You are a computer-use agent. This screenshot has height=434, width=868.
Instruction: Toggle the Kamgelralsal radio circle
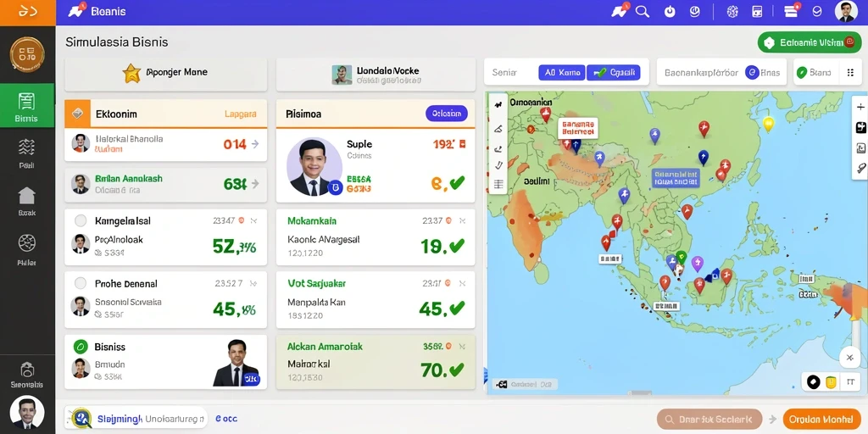click(81, 221)
